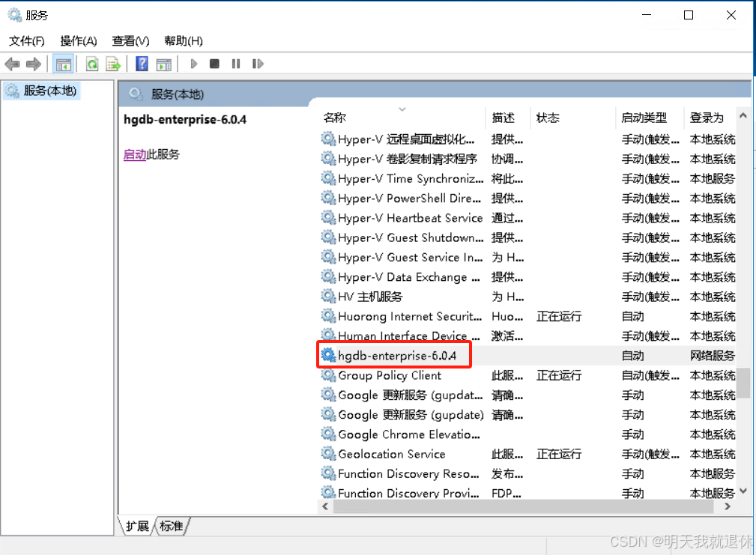Select Hyper-V PowerShell Direct service row
756x555 pixels.
[x=527, y=198]
